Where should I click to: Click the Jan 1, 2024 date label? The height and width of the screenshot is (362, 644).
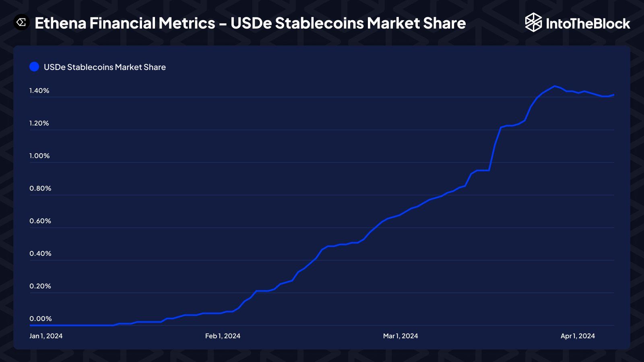[46, 336]
